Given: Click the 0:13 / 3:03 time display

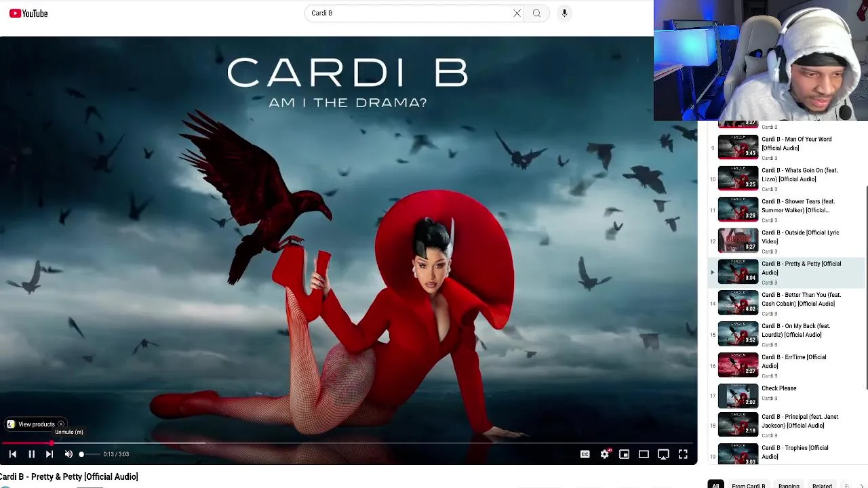Looking at the screenshot, I should click(116, 454).
